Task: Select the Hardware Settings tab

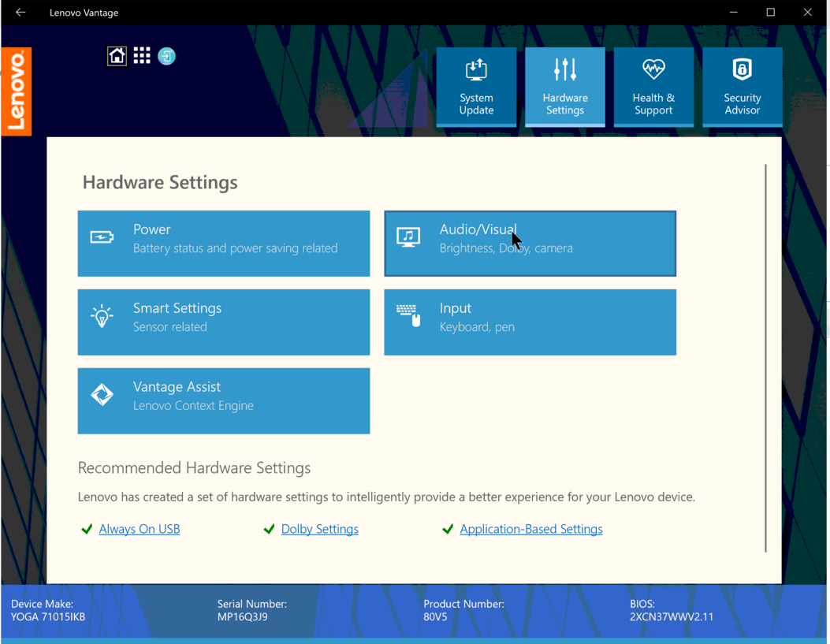Action: [565, 87]
